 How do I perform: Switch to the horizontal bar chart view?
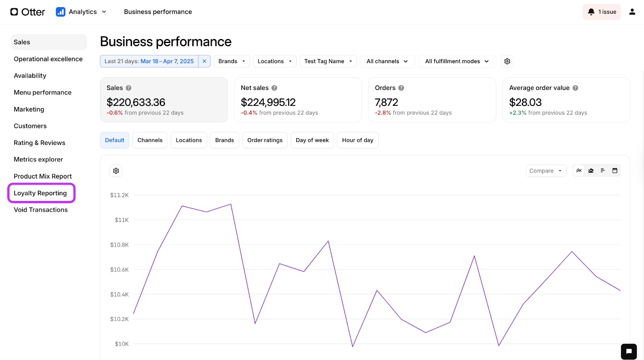pyautogui.click(x=603, y=171)
